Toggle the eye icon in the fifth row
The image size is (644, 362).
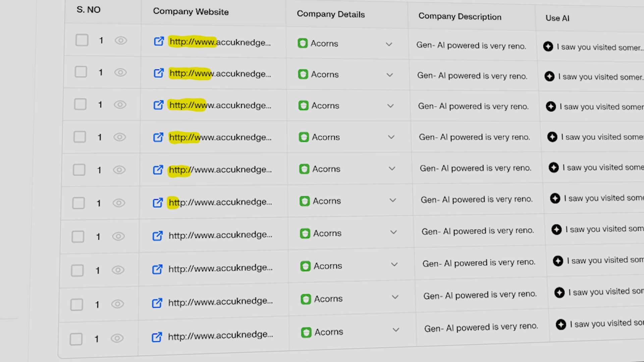tap(119, 170)
